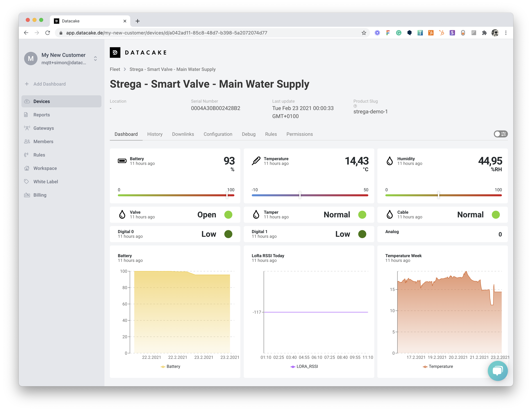
Task: Click the Fleet breadcrumb link
Action: point(115,69)
